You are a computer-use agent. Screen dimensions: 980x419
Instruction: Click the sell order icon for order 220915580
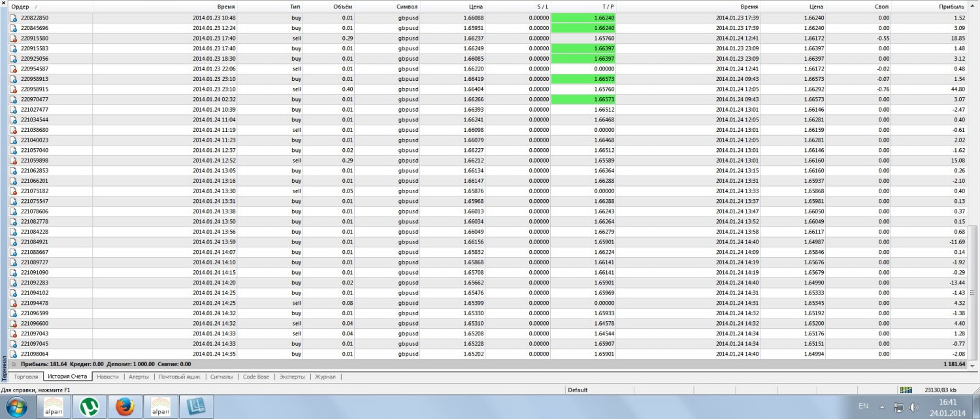coord(14,39)
